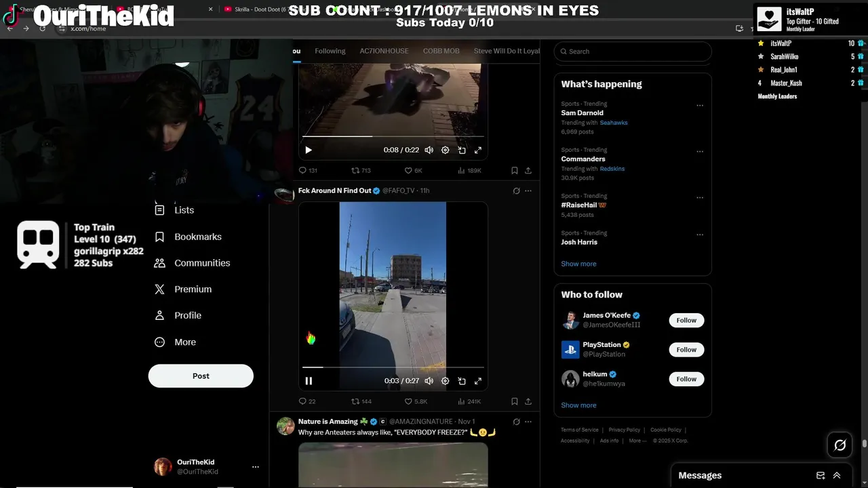The image size is (868, 488).
Task: Toggle picture-in-picture on the top video
Action: coord(462,150)
